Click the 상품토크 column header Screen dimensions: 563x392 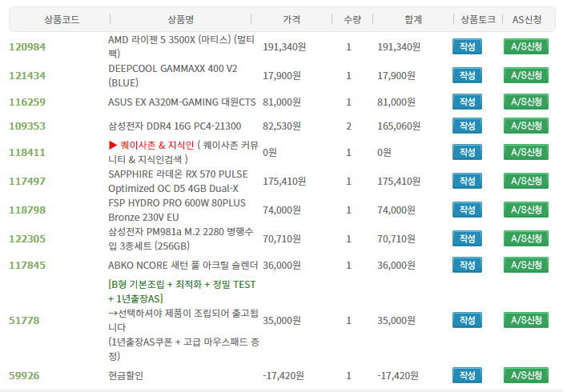click(478, 19)
